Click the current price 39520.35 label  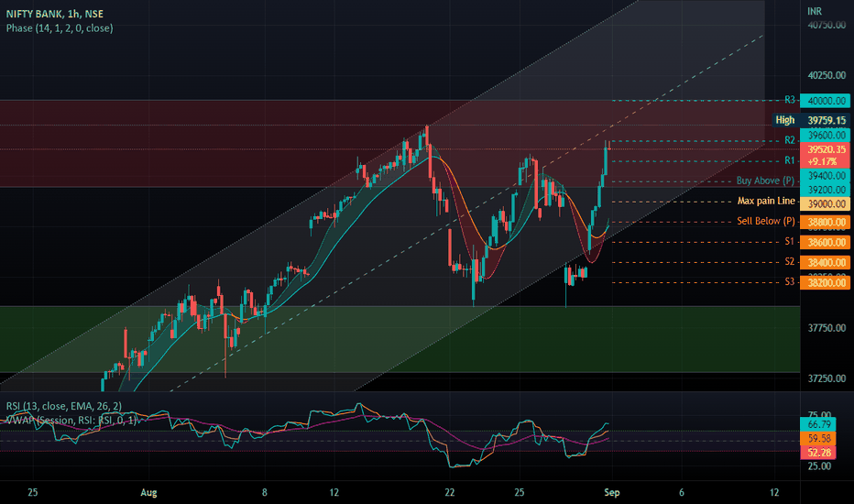tap(827, 149)
